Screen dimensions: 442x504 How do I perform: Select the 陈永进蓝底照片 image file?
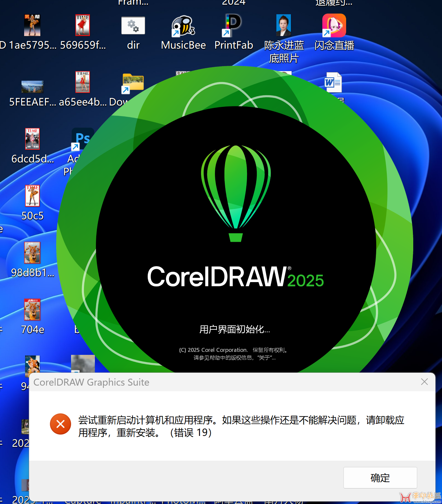click(x=284, y=26)
